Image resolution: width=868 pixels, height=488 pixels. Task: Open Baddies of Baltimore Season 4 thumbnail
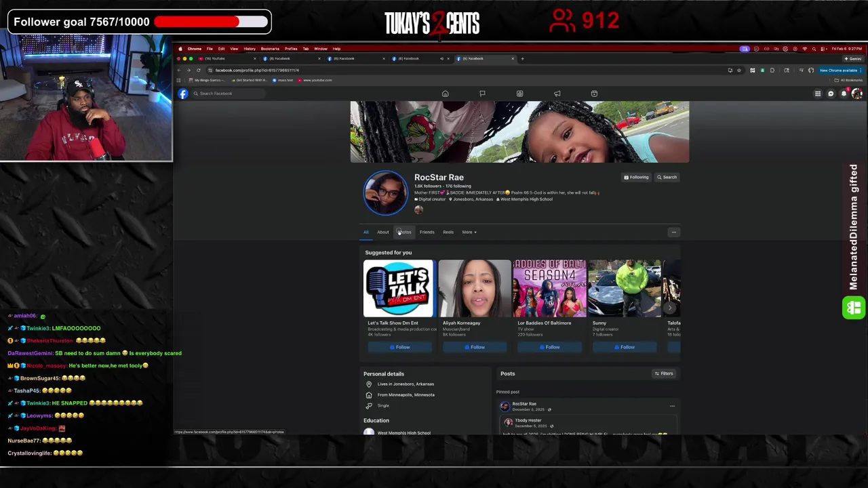click(549, 289)
